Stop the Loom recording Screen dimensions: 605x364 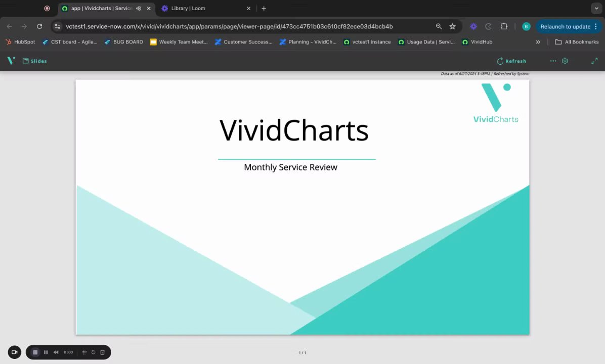click(x=35, y=352)
